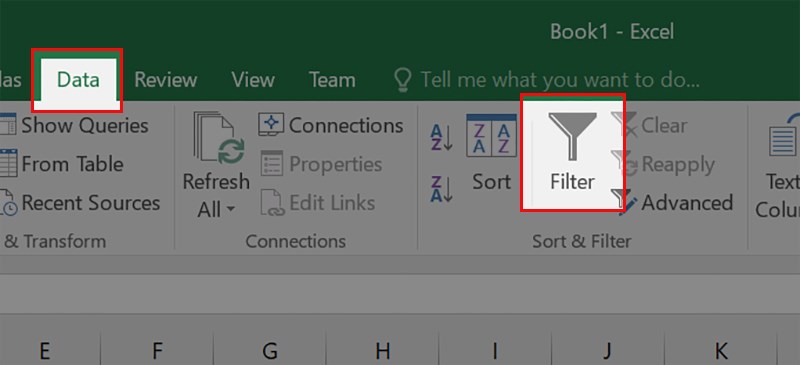The width and height of the screenshot is (800, 365).
Task: Click the Edit Links icon
Action: tap(271, 203)
